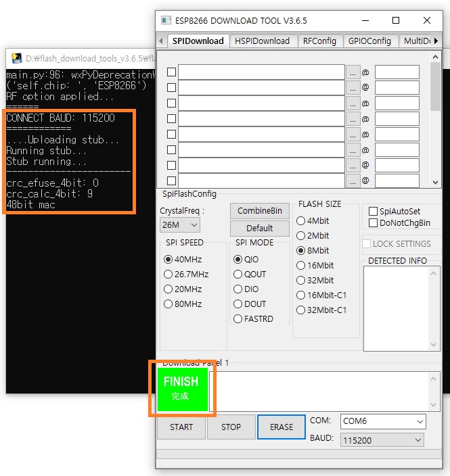Select DIO SPI mode
The image size is (450, 476).
pos(246,289)
